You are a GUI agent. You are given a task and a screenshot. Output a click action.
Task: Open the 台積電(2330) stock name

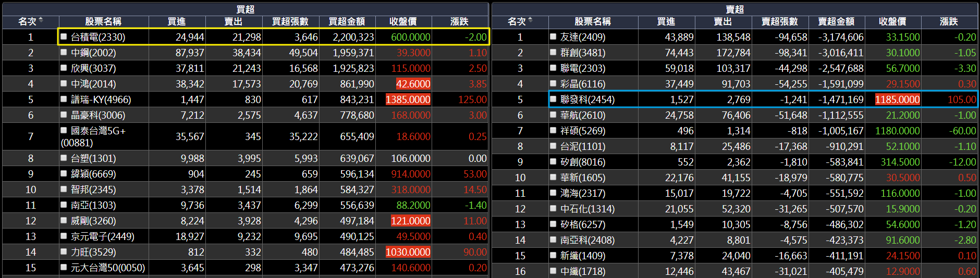click(98, 37)
